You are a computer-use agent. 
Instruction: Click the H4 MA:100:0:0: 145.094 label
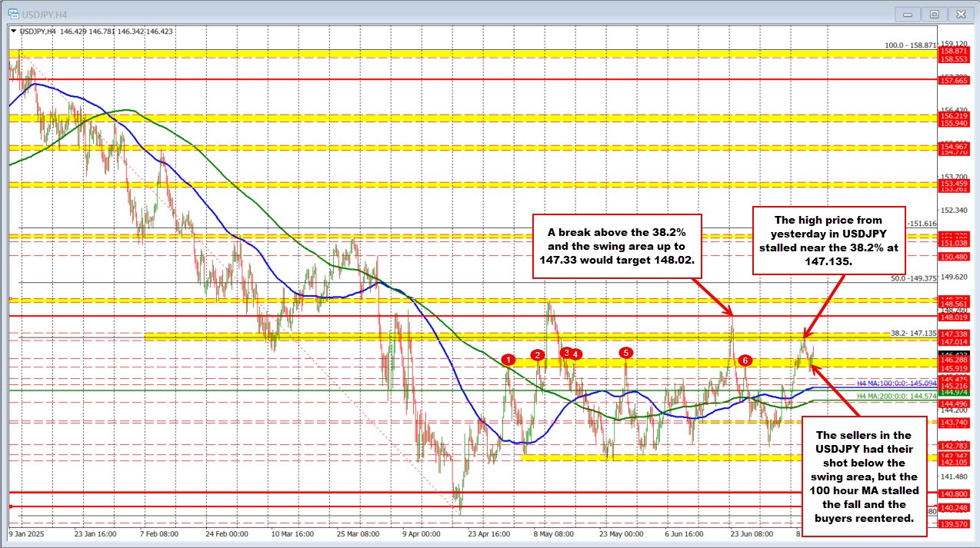click(897, 383)
